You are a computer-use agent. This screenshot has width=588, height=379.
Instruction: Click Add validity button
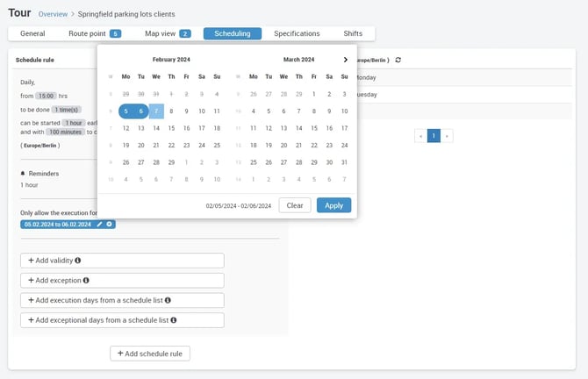pyautogui.click(x=122, y=261)
